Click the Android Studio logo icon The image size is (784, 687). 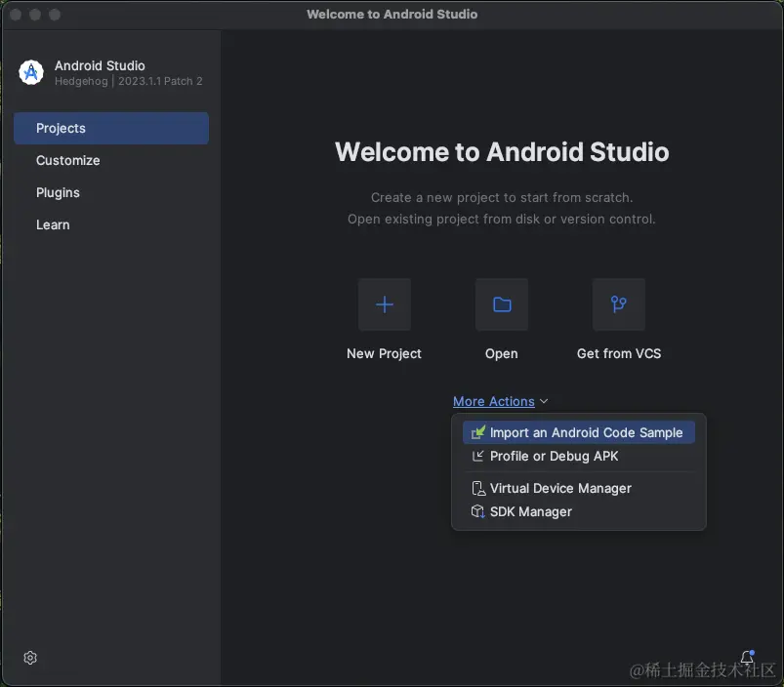pyautogui.click(x=31, y=72)
